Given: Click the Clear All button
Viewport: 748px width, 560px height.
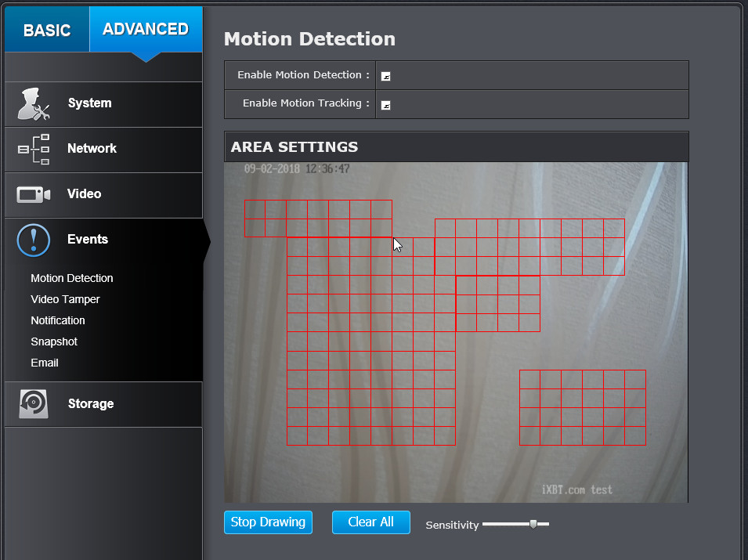Looking at the screenshot, I should click(x=371, y=522).
